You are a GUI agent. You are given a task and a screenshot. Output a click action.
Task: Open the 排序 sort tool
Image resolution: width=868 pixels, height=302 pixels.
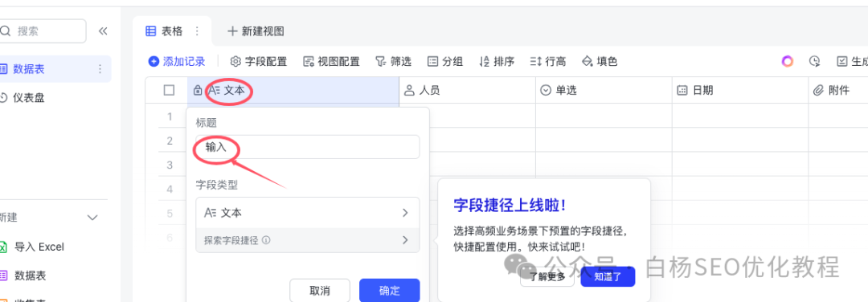click(x=497, y=61)
